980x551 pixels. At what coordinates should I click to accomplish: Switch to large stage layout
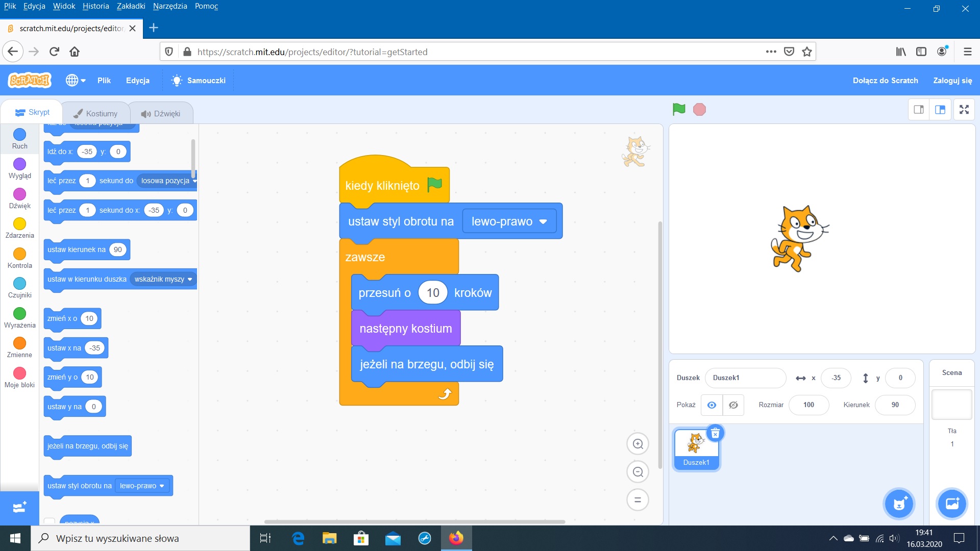tap(940, 109)
